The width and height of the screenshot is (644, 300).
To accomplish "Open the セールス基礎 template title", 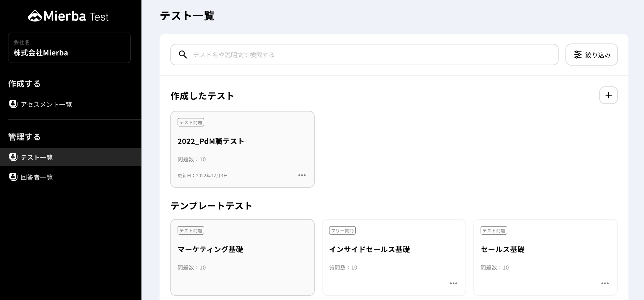I will click(502, 249).
